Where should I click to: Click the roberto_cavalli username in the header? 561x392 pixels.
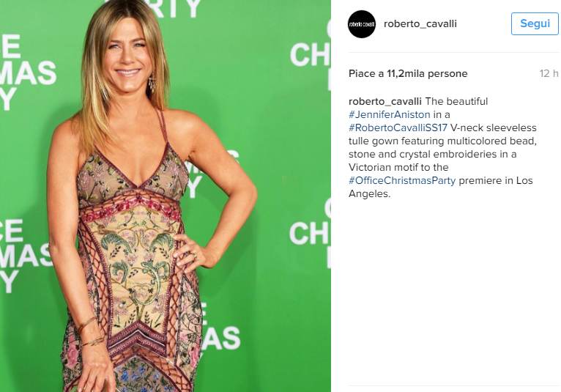[x=420, y=24]
